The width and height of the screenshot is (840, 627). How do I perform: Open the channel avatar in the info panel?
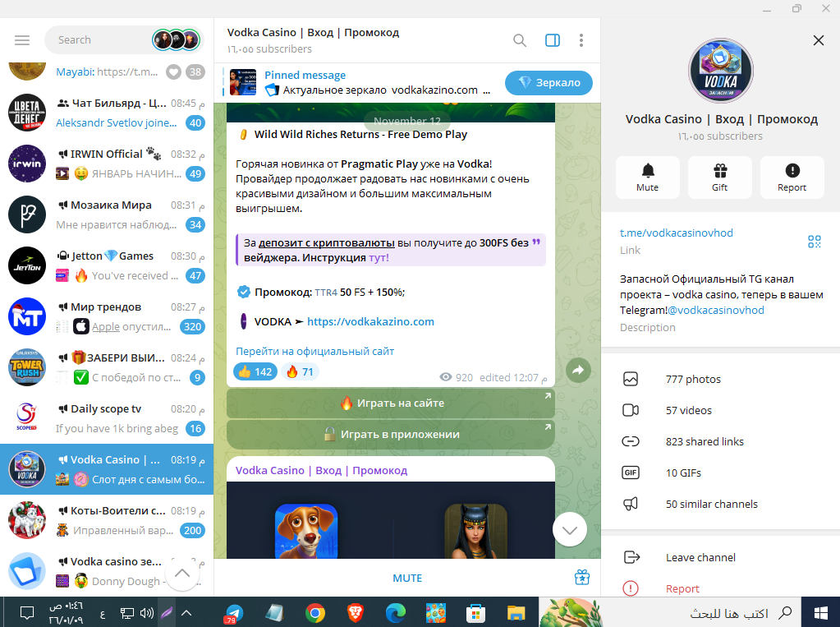click(721, 71)
